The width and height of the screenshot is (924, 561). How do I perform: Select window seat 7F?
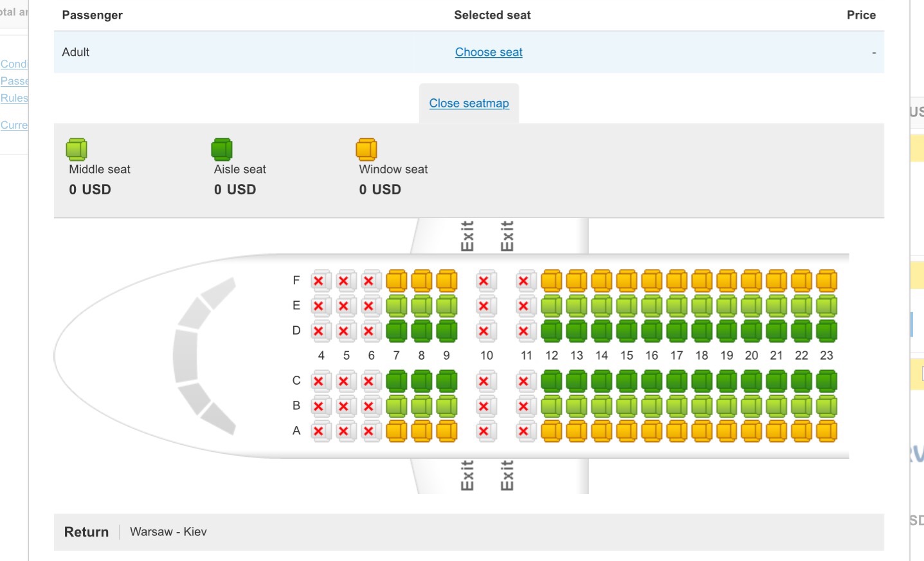(x=396, y=281)
